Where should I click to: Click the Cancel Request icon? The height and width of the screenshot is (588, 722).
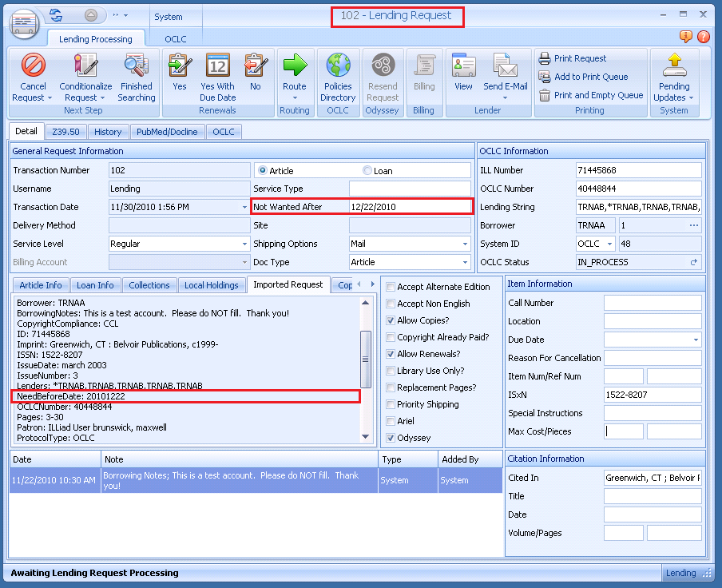(x=33, y=66)
